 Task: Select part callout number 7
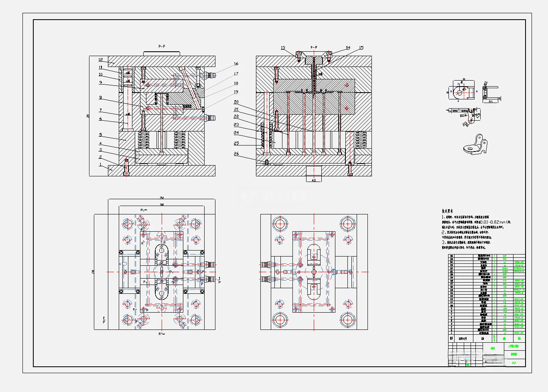coord(101,110)
